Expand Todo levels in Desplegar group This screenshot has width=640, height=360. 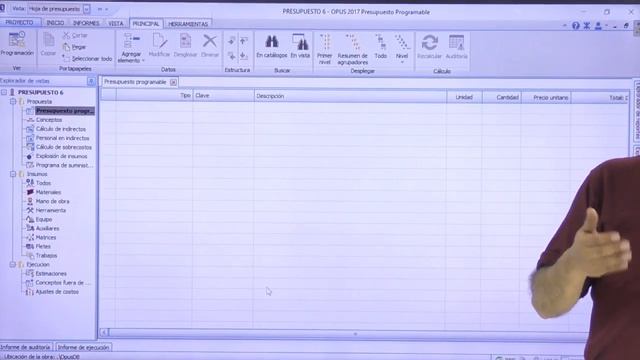point(380,47)
